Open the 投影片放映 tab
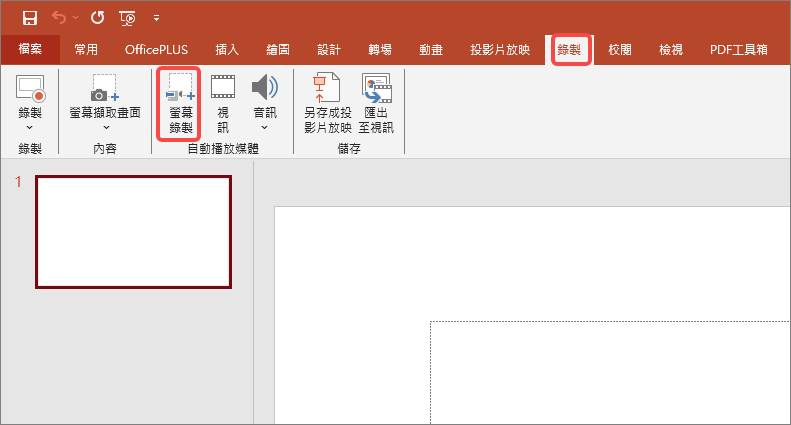Screen dimensions: 791x425 click(x=500, y=49)
